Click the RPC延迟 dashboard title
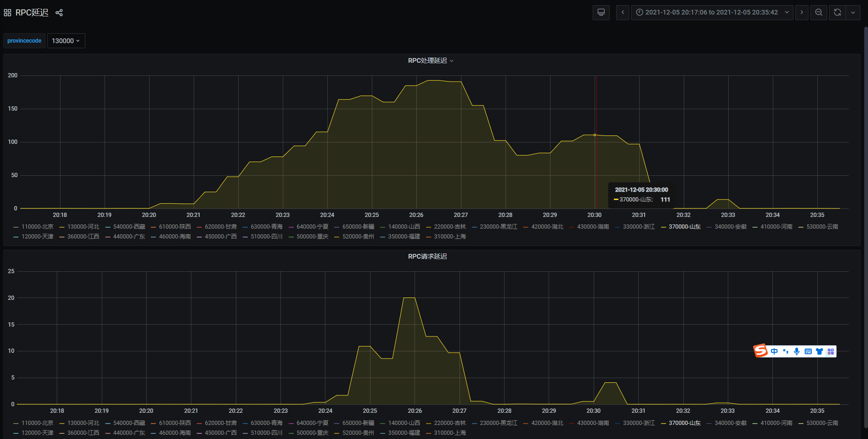 click(x=32, y=13)
